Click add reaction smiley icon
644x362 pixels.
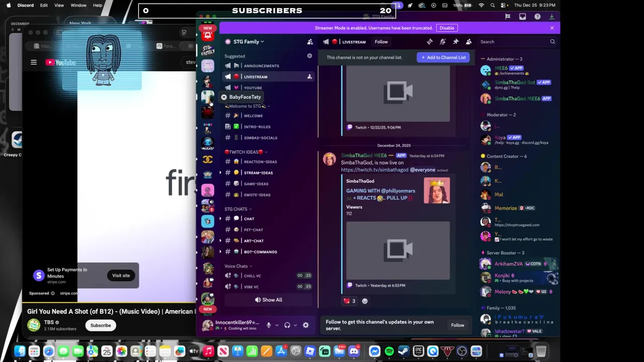365,301
